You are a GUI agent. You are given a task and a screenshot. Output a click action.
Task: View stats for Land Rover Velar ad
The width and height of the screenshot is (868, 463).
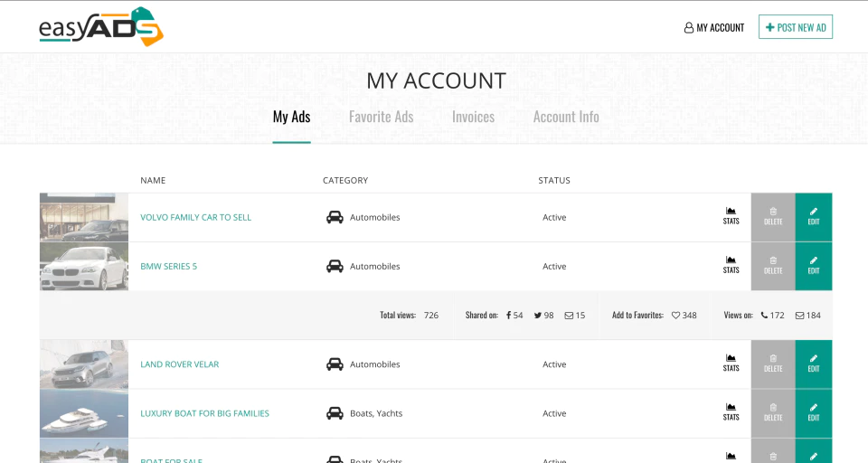pyautogui.click(x=731, y=364)
